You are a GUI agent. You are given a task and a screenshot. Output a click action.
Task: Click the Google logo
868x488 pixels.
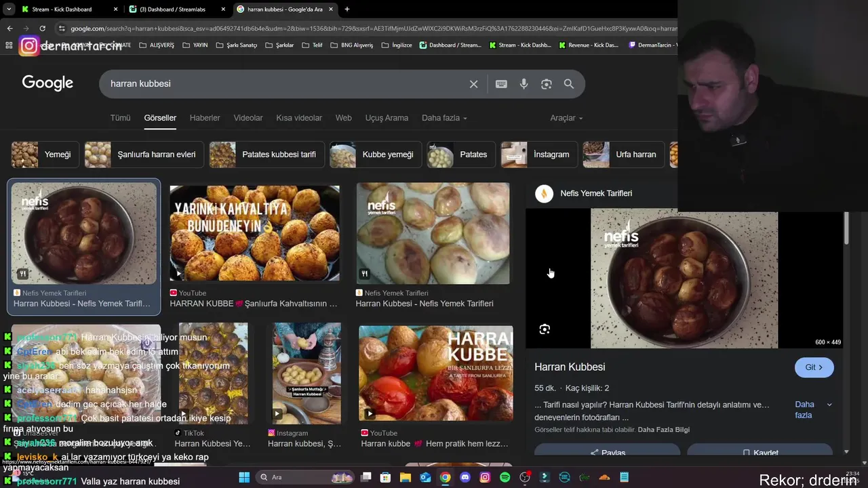click(x=47, y=83)
